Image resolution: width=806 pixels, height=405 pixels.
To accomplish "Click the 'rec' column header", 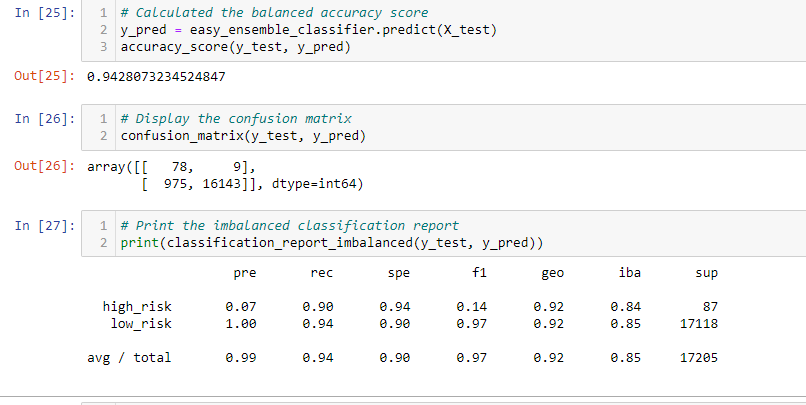I will click(x=322, y=273).
